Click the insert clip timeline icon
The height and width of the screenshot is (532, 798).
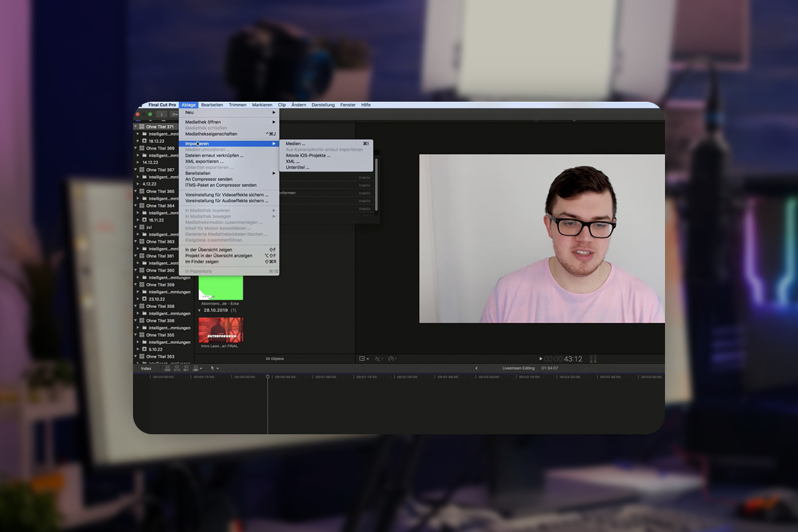[177, 368]
